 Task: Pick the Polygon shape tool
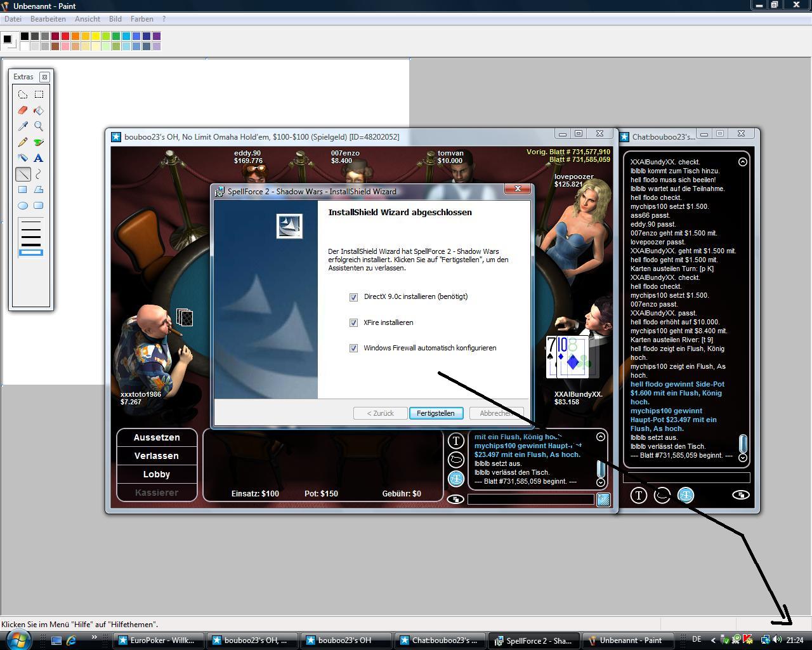[x=39, y=190]
